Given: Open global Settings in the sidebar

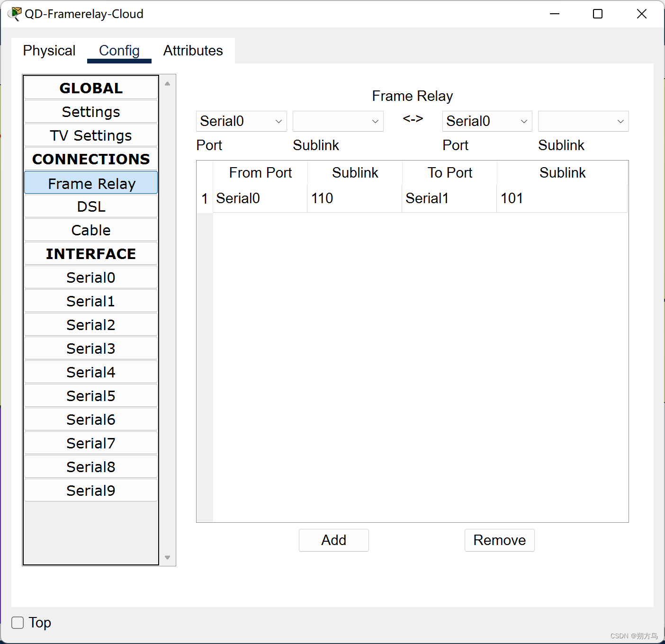Looking at the screenshot, I should [91, 112].
